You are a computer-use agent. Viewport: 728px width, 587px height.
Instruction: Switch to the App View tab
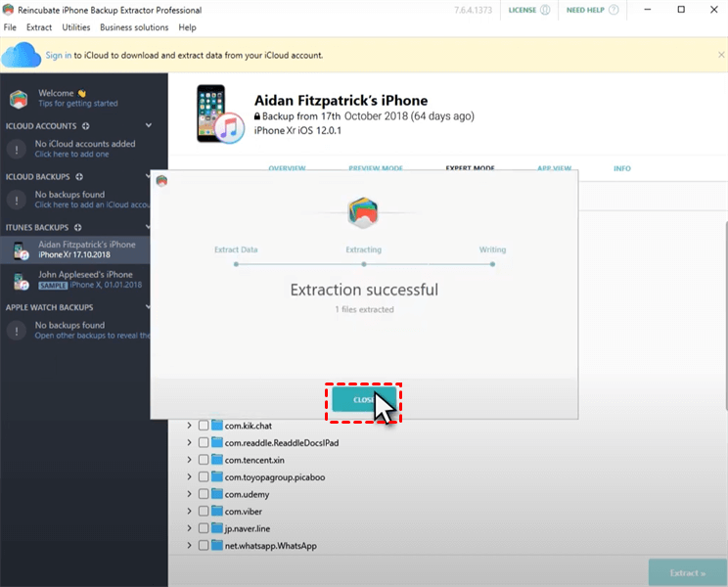click(x=555, y=168)
